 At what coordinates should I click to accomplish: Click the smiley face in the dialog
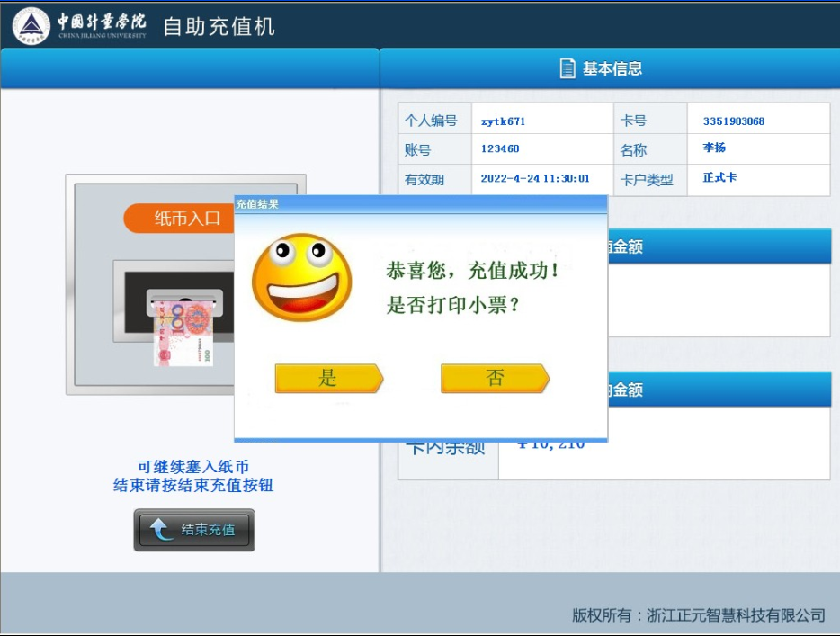click(301, 278)
